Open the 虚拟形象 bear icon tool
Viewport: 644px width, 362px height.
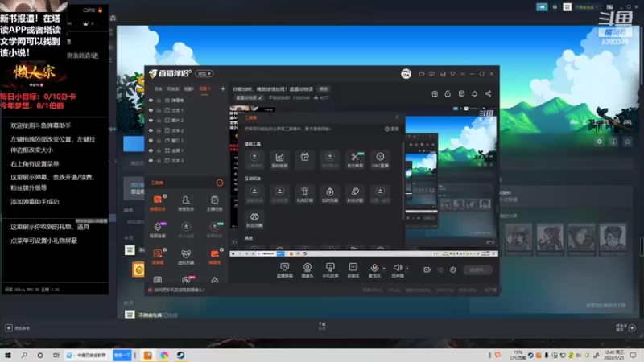(186, 257)
